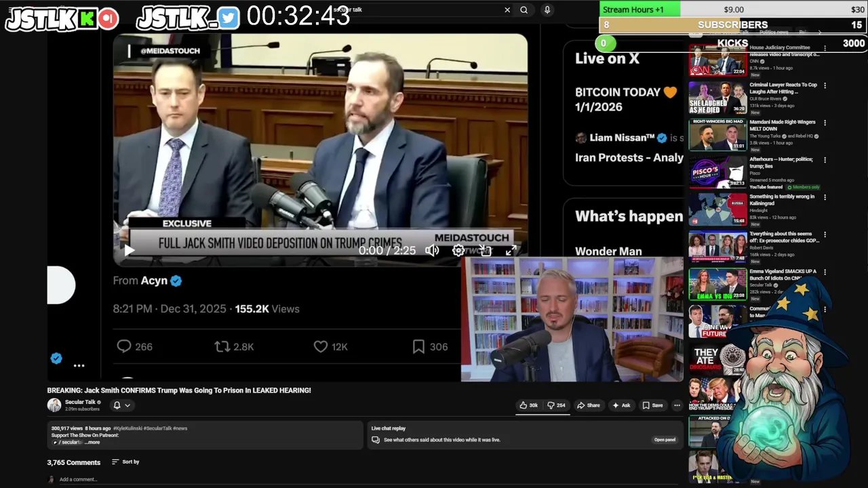Image resolution: width=868 pixels, height=488 pixels.
Task: Open replies on the post showing 266
Action: [x=134, y=346]
